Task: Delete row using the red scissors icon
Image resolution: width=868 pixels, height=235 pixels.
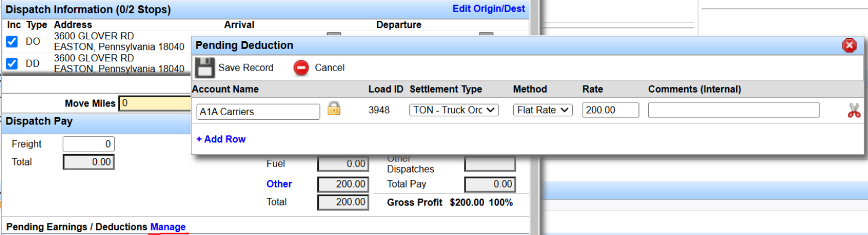Action: pyautogui.click(x=854, y=111)
